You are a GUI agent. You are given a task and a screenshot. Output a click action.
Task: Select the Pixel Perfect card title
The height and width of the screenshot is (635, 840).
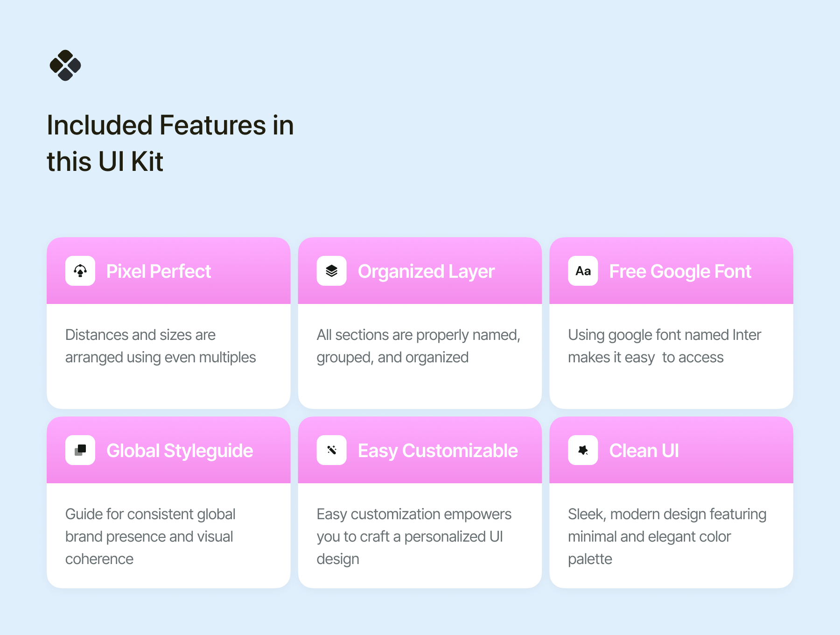159,271
